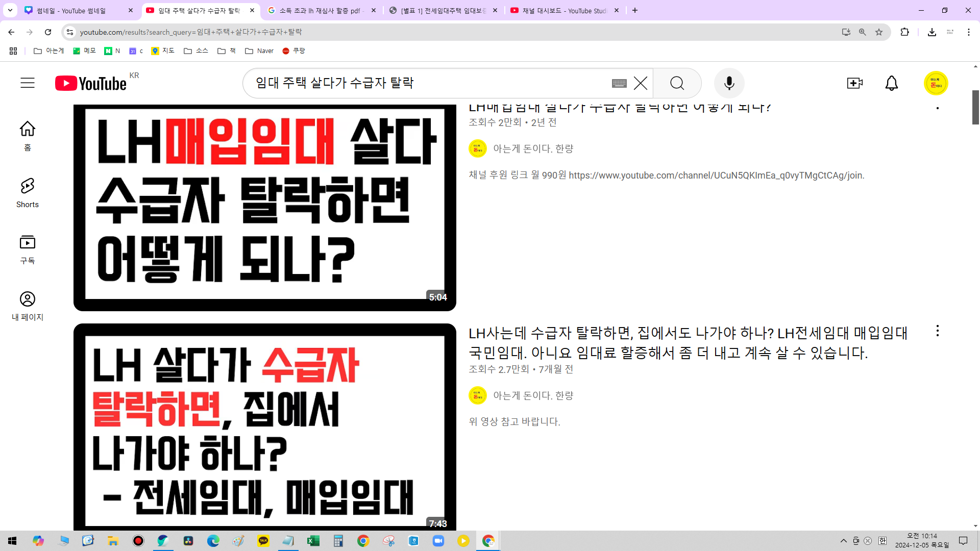Reload the current page

click(48, 32)
